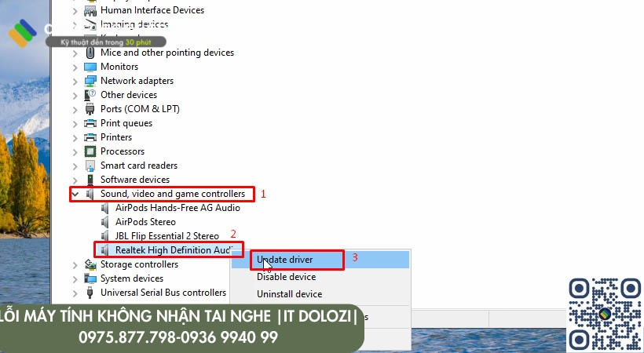Click the Software devices icon
The width and height of the screenshot is (644, 353).
pyautogui.click(x=90, y=180)
